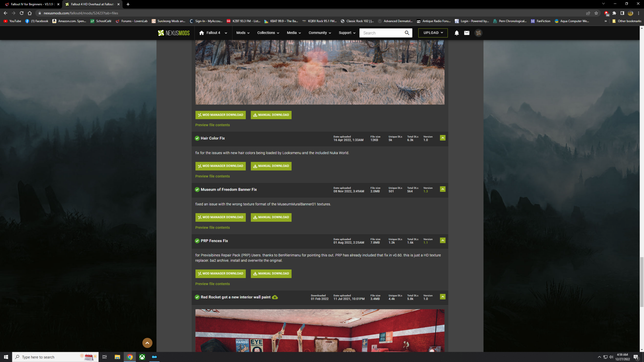Open the messages envelope icon
The width and height of the screenshot is (644, 362).
[467, 33]
